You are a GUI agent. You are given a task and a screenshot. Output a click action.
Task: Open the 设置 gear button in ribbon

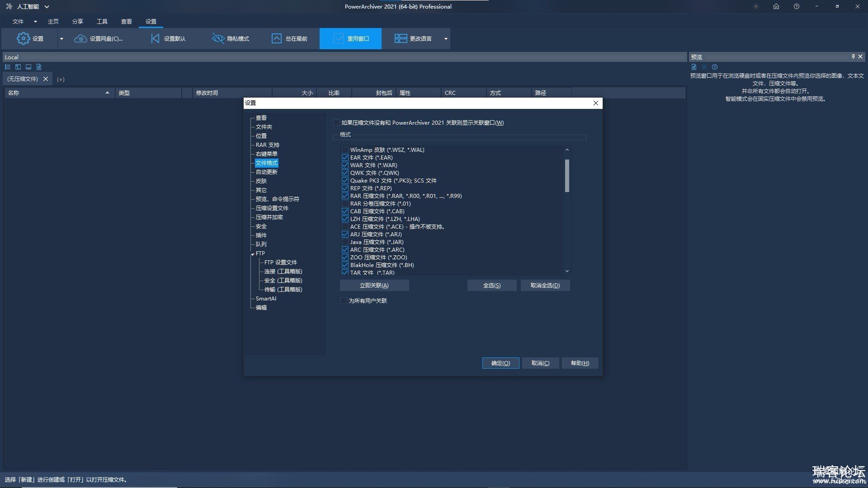[30, 38]
